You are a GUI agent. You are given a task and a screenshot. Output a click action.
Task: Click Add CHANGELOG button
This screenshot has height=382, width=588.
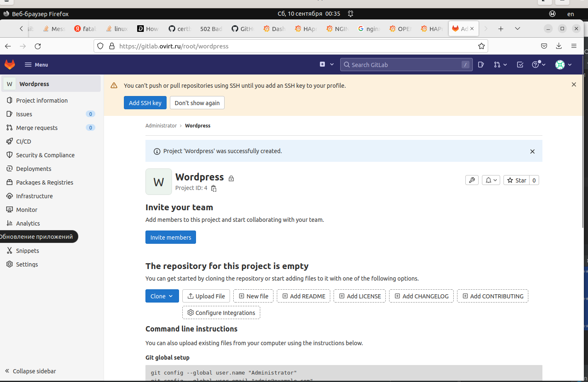[421, 296]
